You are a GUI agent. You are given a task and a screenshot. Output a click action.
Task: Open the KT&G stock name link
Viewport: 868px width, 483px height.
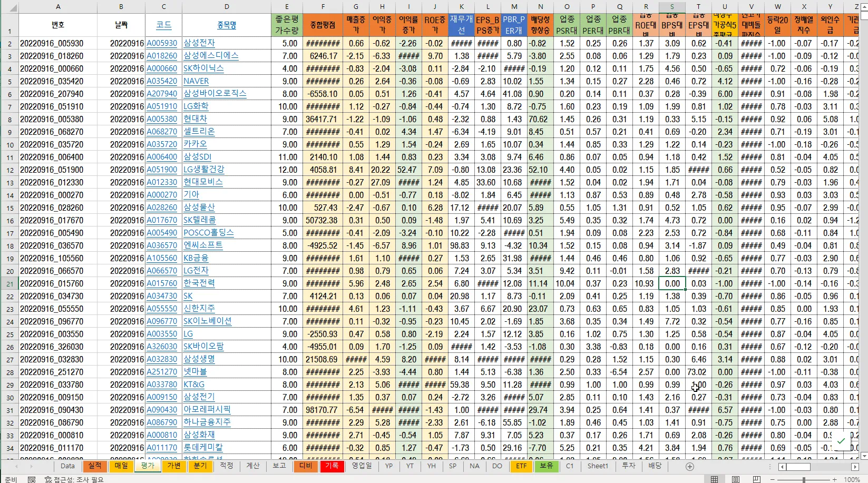coord(194,385)
